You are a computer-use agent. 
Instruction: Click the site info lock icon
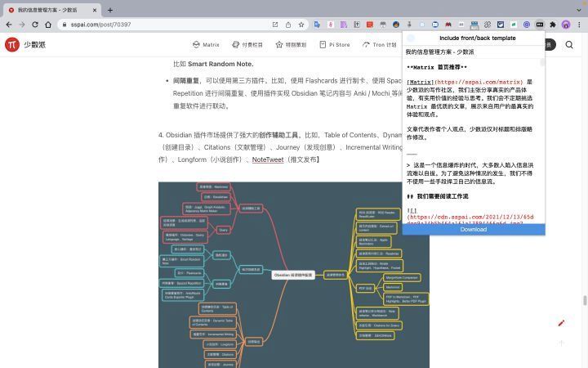65,25
